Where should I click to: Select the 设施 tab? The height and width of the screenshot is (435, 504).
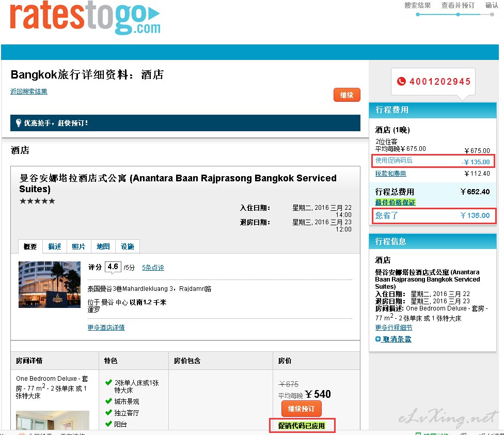click(x=127, y=246)
